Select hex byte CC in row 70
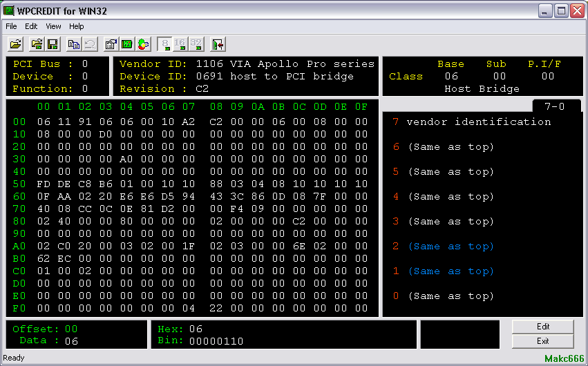 click(x=85, y=209)
